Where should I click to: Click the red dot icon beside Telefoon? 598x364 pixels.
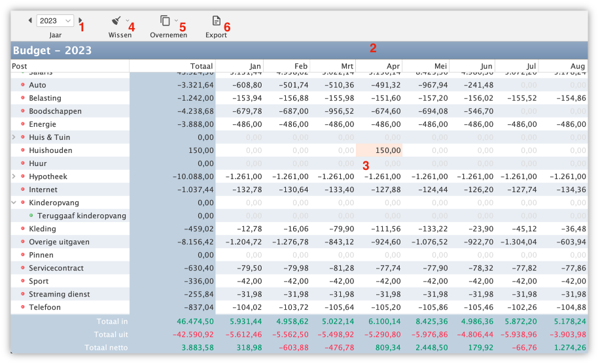23,307
